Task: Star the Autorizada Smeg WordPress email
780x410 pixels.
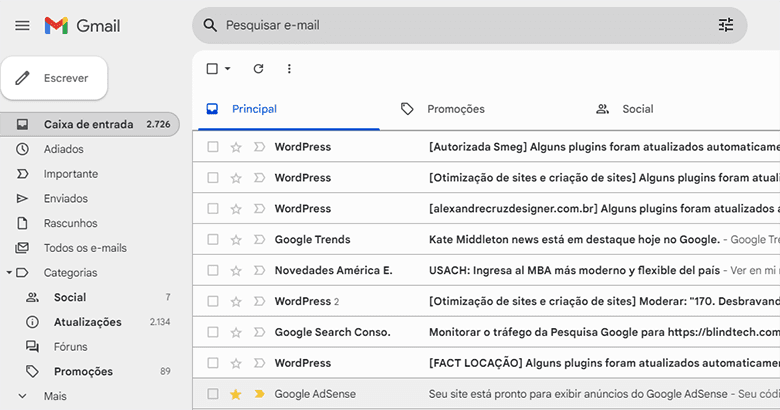Action: [236, 147]
